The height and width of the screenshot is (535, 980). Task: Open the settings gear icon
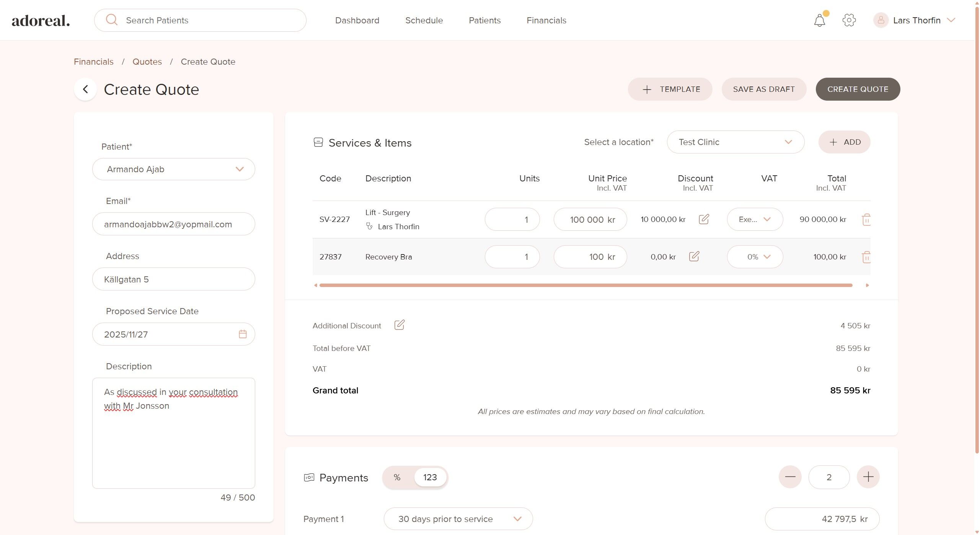pyautogui.click(x=849, y=20)
